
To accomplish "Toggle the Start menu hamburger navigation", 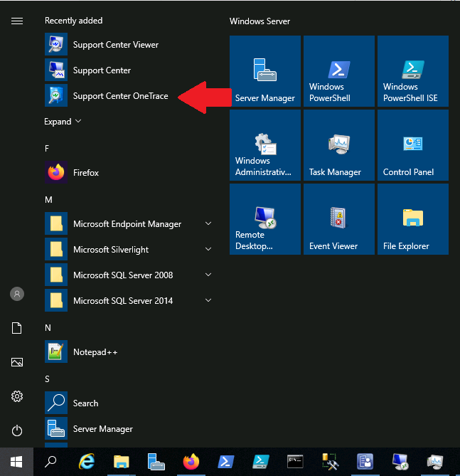I will (x=17, y=21).
